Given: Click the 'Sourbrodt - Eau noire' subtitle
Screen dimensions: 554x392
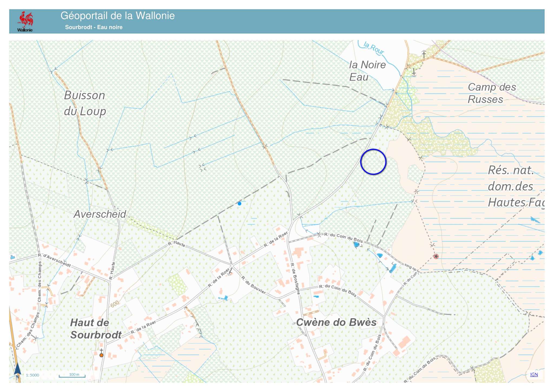Looking at the screenshot, I should coord(94,27).
